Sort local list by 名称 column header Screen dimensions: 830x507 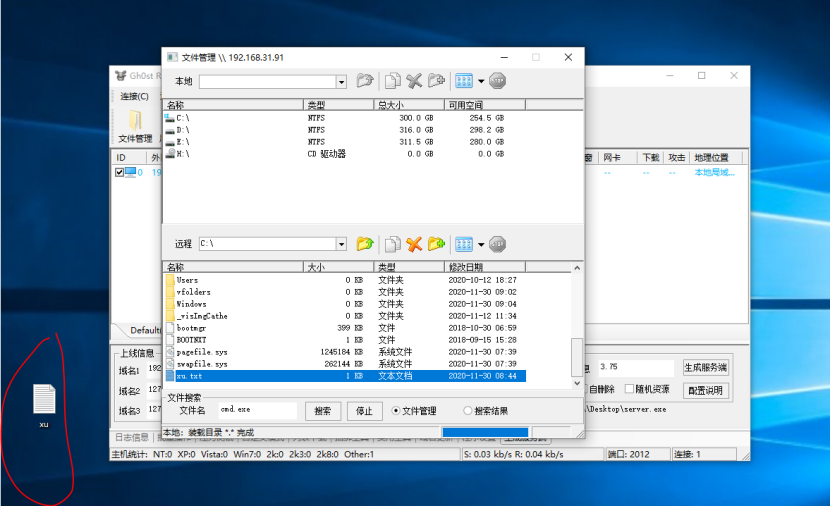click(x=233, y=105)
